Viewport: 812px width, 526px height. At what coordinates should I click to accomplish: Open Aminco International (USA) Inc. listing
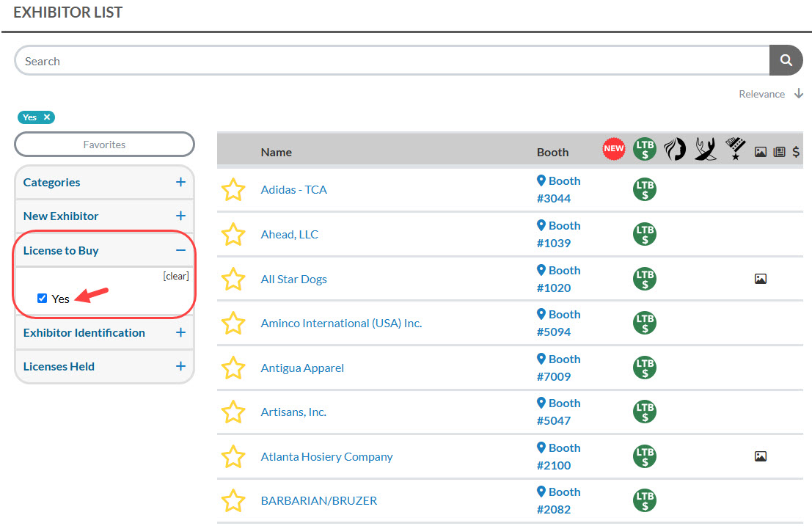341,324
